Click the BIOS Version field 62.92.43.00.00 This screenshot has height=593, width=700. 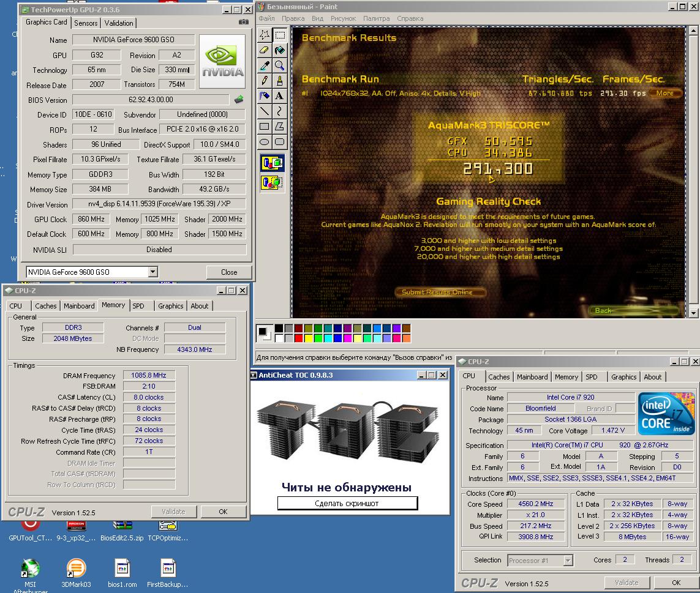tap(151, 100)
